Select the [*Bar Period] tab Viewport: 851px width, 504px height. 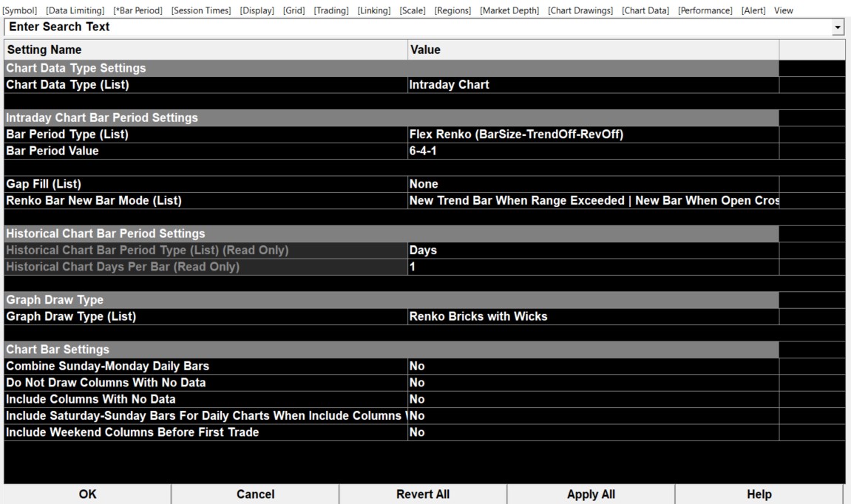[x=138, y=10]
